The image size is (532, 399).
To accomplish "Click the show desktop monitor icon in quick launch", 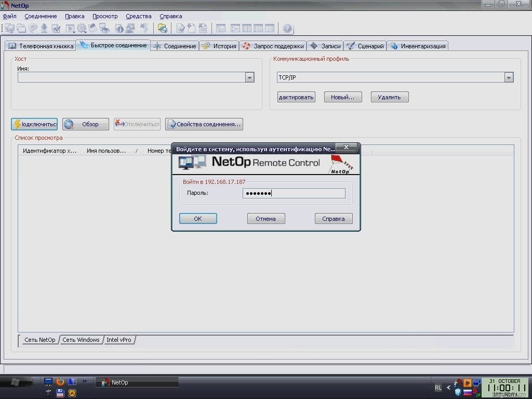I will 48,382.
